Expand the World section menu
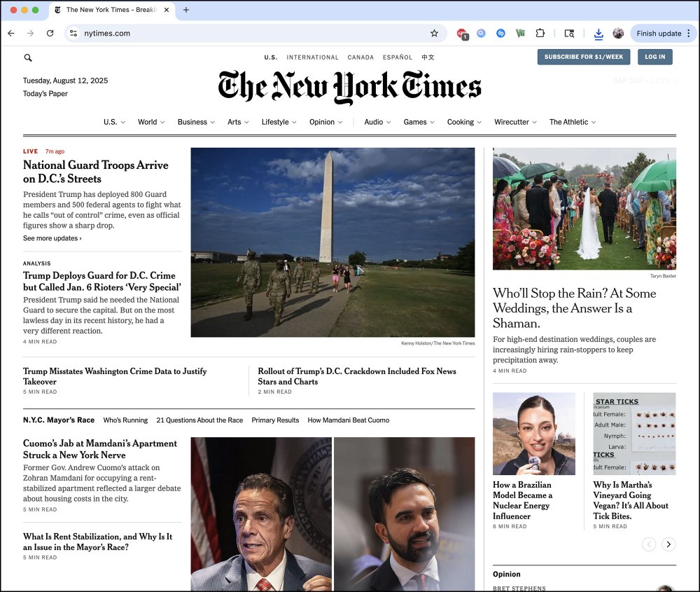Viewport: 700px width, 592px height. (x=151, y=122)
